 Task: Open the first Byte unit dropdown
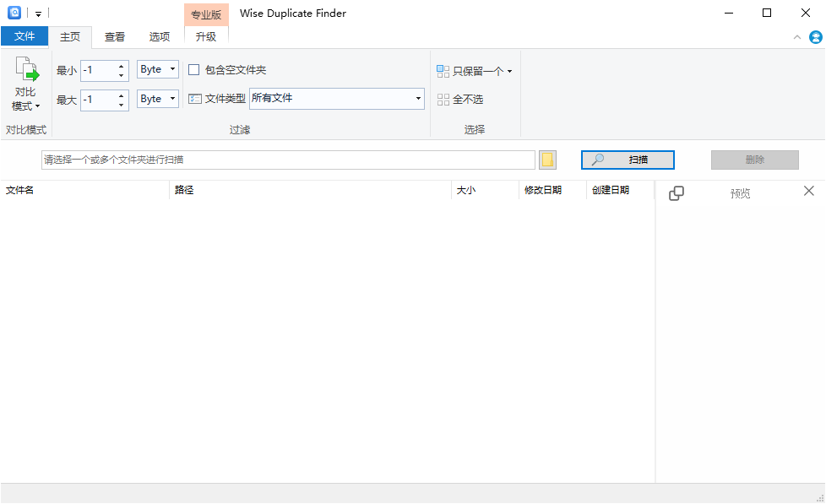(x=157, y=70)
